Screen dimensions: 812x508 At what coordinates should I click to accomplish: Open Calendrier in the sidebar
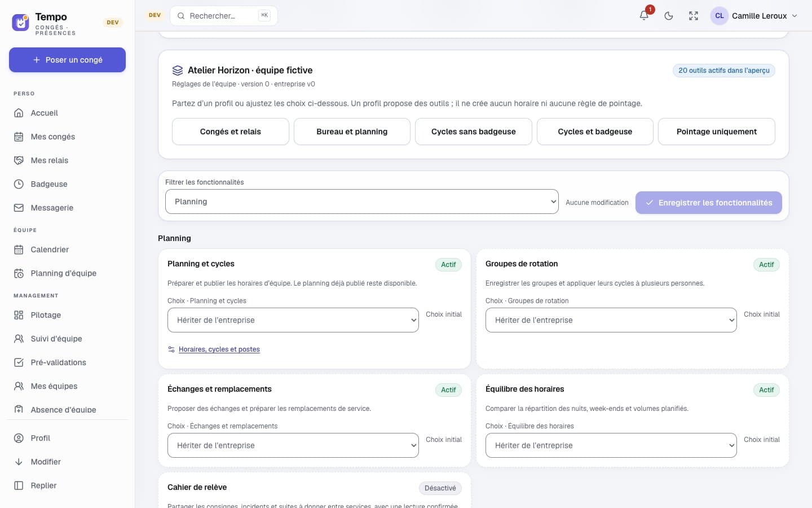coord(67,249)
